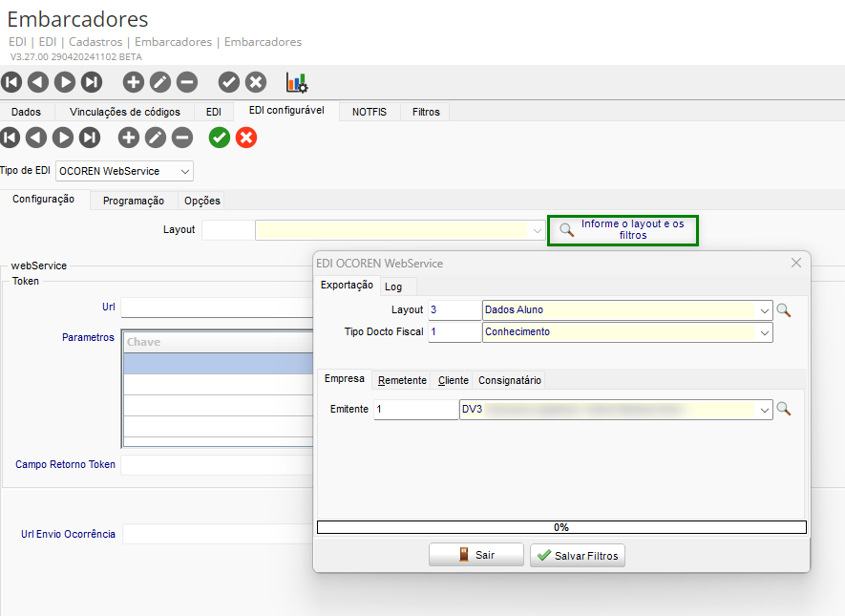The width and height of the screenshot is (845, 616).
Task: Switch to the Programação sub-tab
Action: tap(134, 201)
